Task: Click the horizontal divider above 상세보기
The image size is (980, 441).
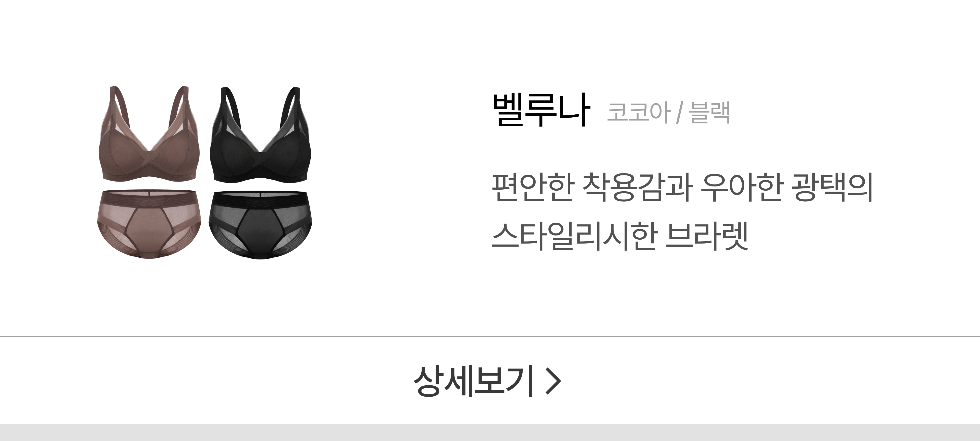Action: [x=490, y=337]
